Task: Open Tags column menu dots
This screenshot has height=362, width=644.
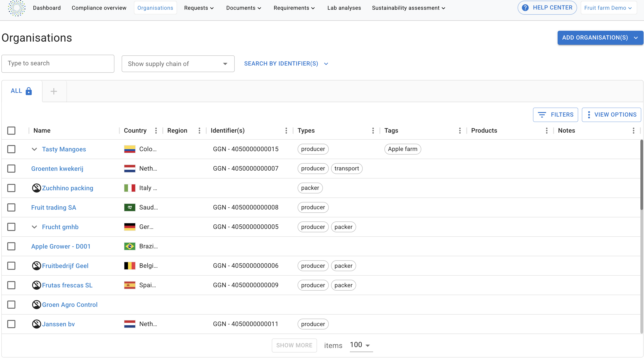Action: pyautogui.click(x=460, y=130)
